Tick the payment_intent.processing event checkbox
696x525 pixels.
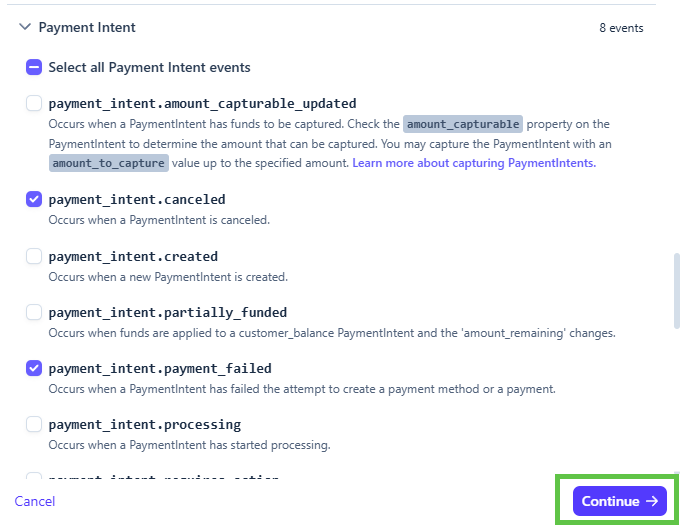[34, 424]
